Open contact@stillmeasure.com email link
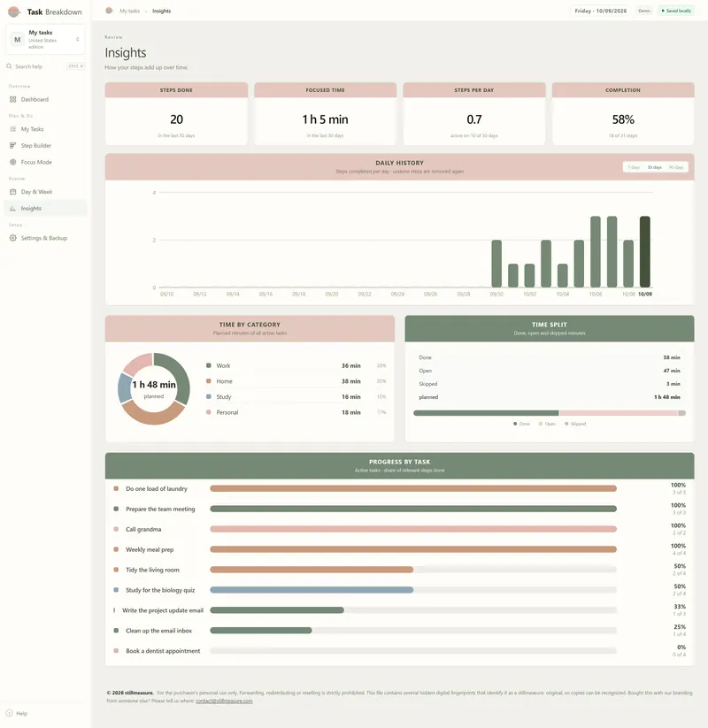This screenshot has height=728, width=708. pos(224,701)
